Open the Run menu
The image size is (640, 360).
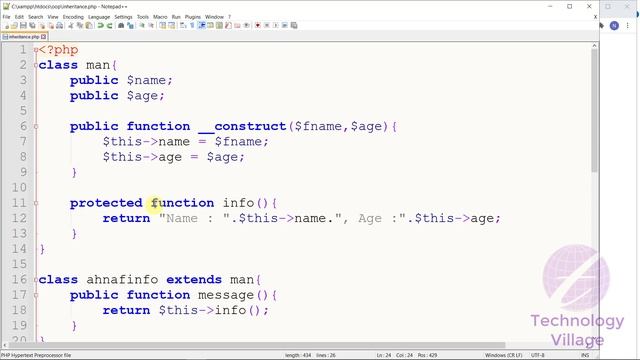point(176,17)
